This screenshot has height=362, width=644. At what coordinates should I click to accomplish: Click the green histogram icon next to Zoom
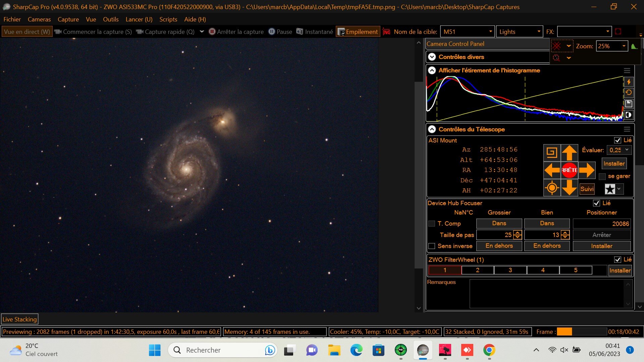coord(634,46)
